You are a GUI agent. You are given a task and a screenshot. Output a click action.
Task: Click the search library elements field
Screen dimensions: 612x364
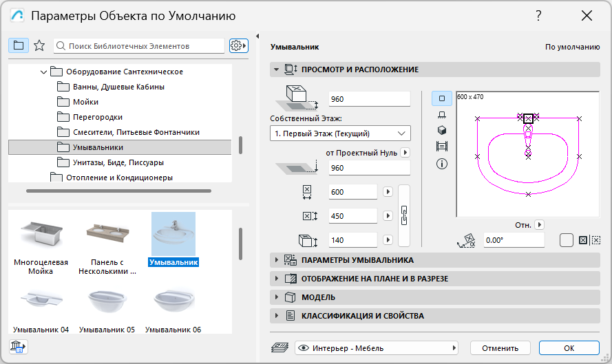pos(139,45)
